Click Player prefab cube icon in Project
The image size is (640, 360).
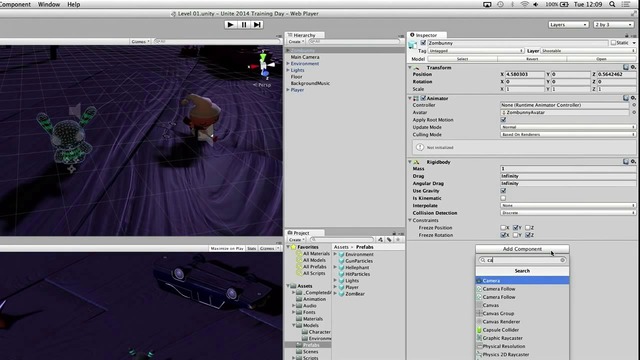point(342,287)
